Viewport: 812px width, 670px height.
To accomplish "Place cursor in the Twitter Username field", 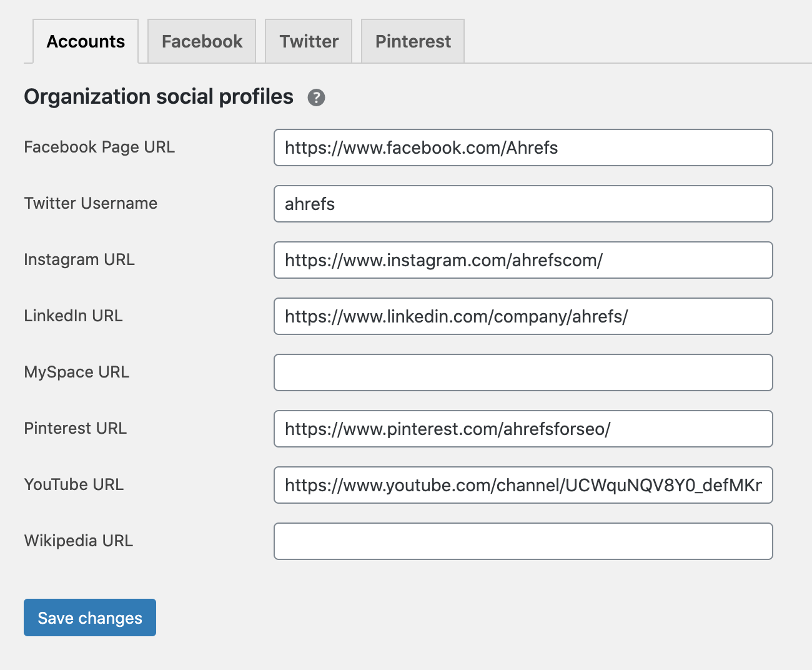I will 523,204.
